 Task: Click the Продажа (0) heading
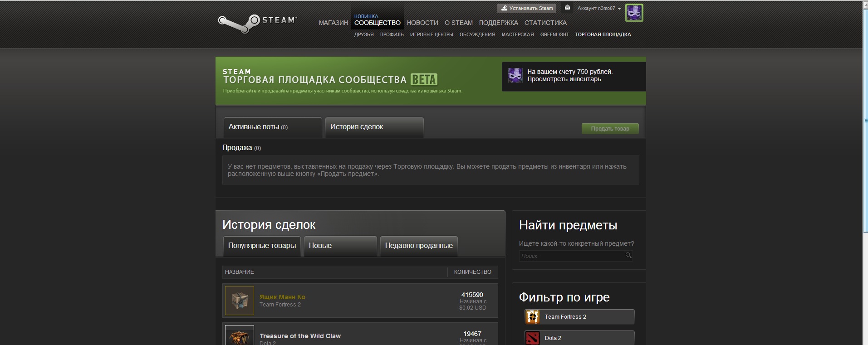[x=241, y=148]
